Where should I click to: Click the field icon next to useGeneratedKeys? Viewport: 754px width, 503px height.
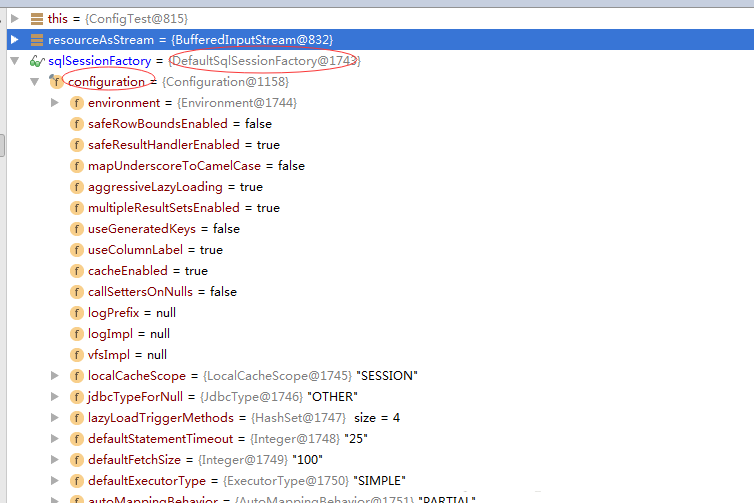pyautogui.click(x=76, y=229)
